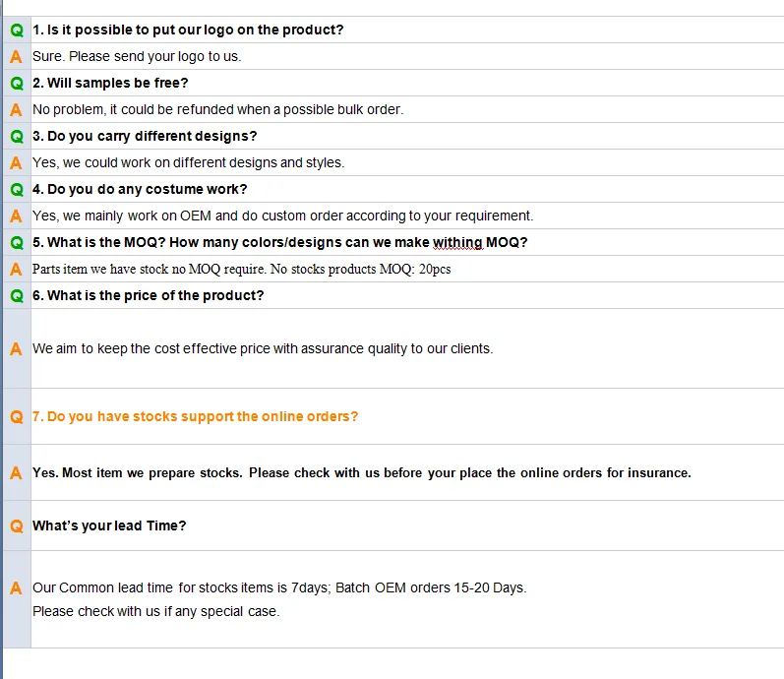Click the Q icon for the product price question
This screenshot has width=784, height=679.
(x=17, y=295)
